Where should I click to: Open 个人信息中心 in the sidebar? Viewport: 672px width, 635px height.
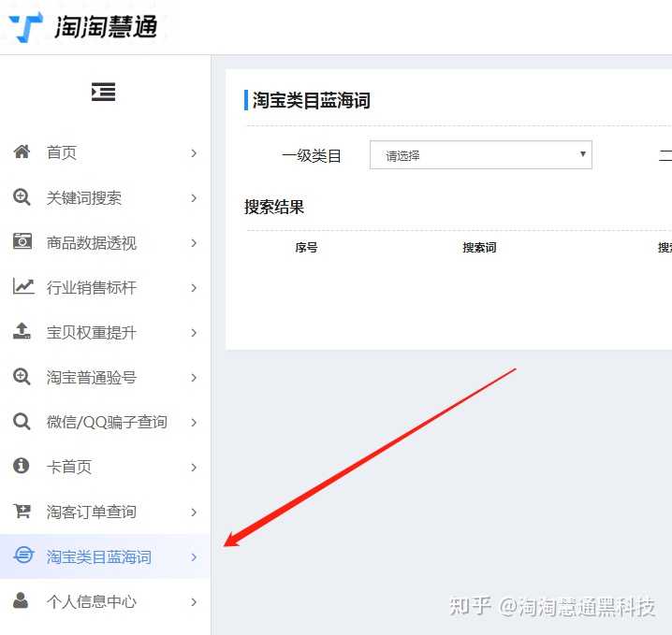(105, 601)
